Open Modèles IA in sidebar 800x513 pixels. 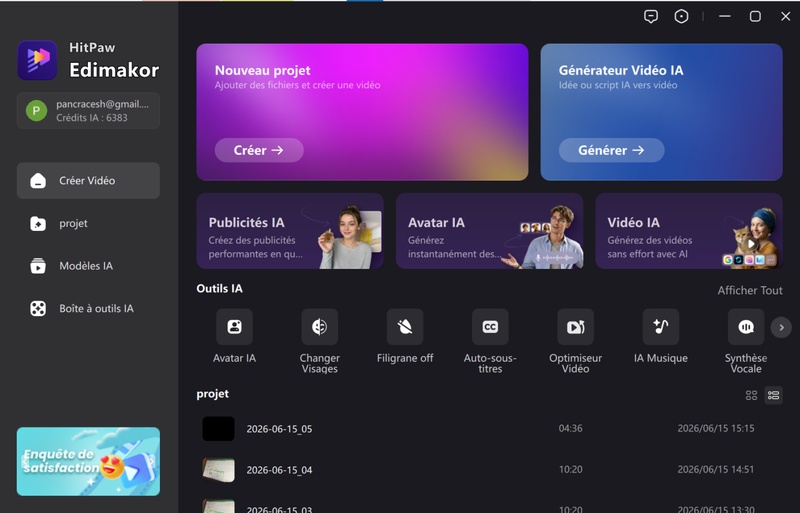tap(88, 266)
